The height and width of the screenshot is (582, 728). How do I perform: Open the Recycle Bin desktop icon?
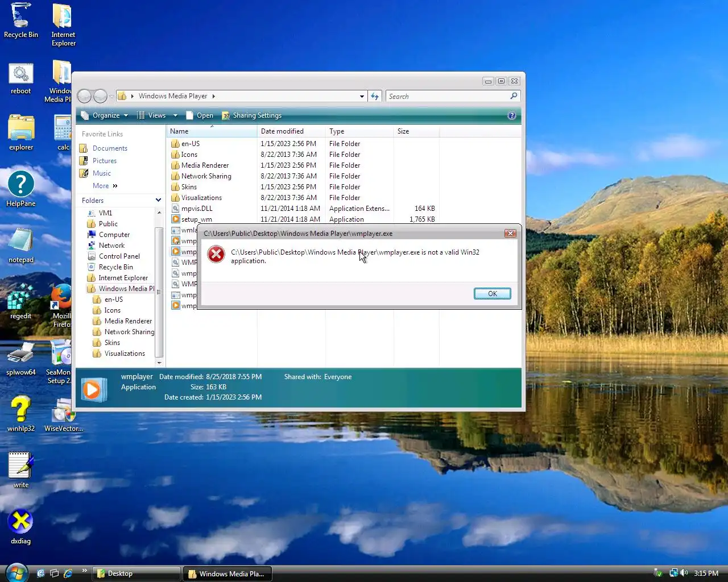pos(21,20)
